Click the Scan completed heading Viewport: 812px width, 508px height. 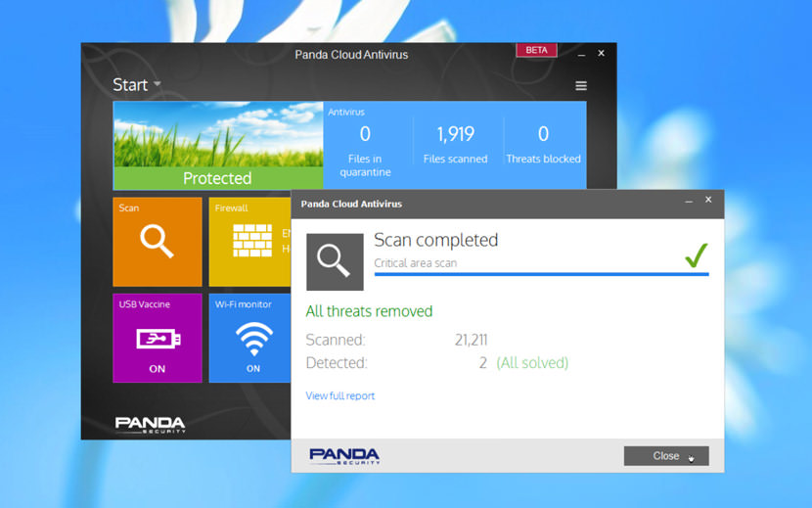pyautogui.click(x=435, y=240)
